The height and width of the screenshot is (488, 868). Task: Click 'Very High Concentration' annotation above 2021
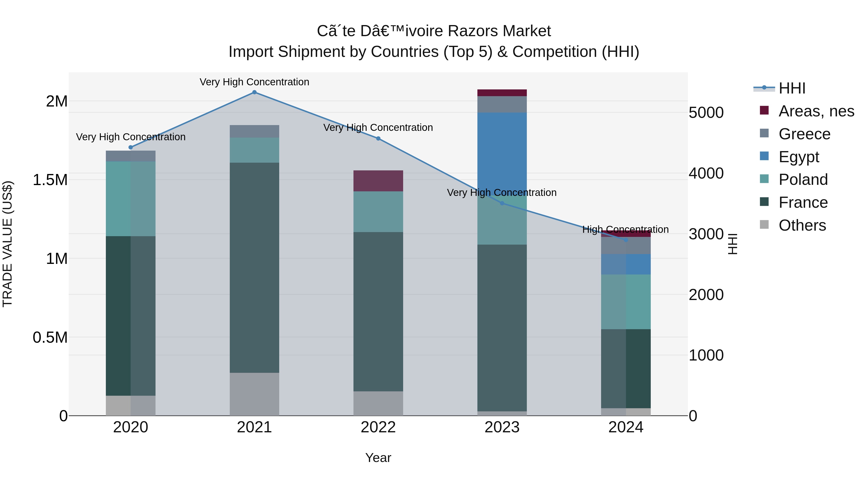pos(254,82)
